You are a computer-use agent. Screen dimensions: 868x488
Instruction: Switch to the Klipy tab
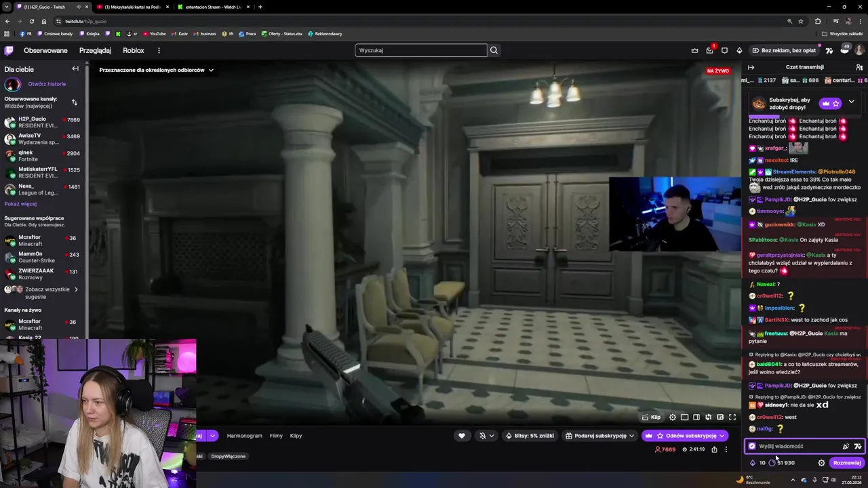[x=296, y=436]
